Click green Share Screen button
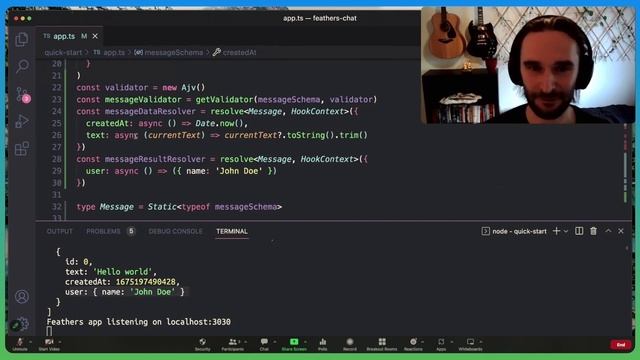Image resolution: width=640 pixels, height=360 pixels. (294, 344)
